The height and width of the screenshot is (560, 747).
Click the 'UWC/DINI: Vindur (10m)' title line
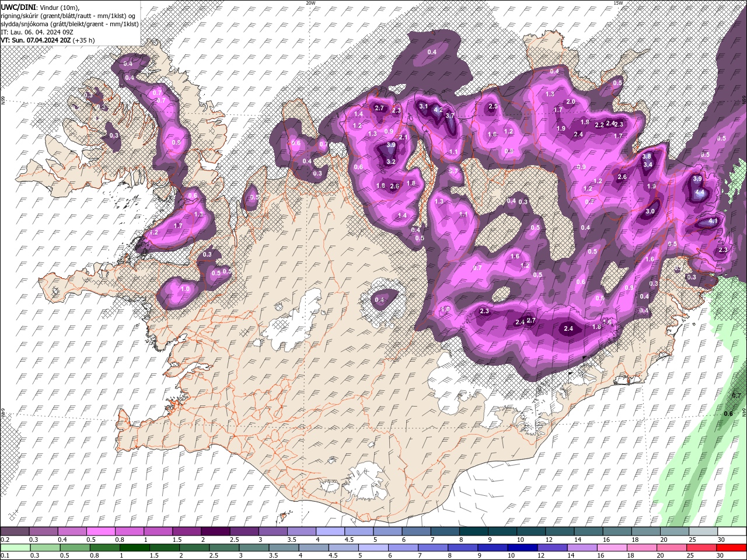pos(40,6)
